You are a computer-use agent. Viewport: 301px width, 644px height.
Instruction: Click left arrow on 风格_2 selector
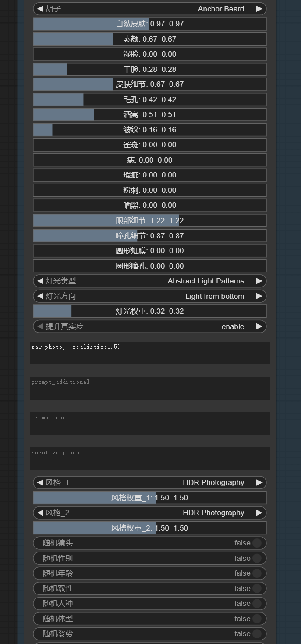(40, 513)
